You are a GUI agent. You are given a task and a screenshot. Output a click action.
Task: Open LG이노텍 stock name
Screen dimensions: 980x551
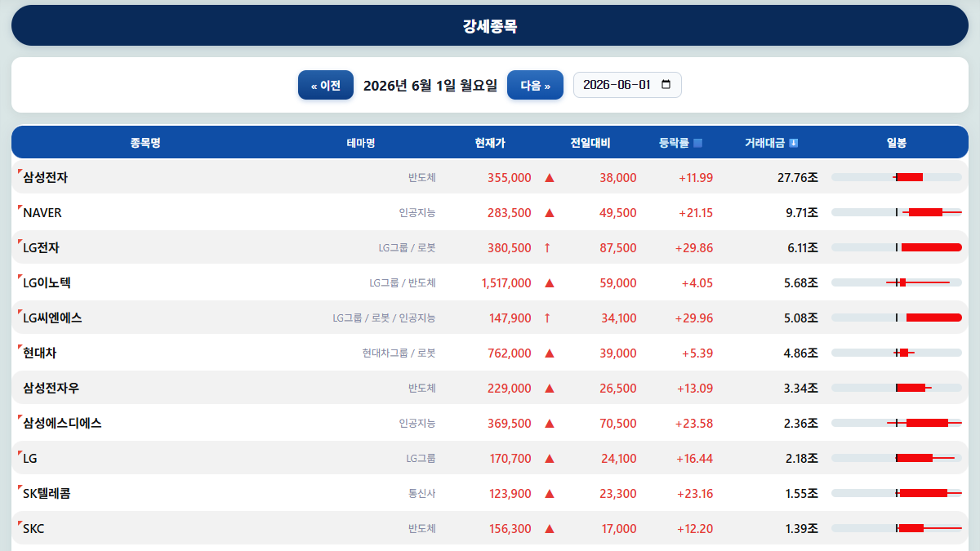click(x=47, y=282)
